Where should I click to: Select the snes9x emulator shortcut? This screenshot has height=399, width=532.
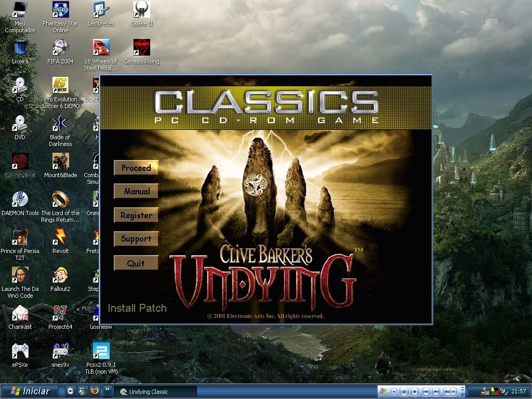coord(60,355)
